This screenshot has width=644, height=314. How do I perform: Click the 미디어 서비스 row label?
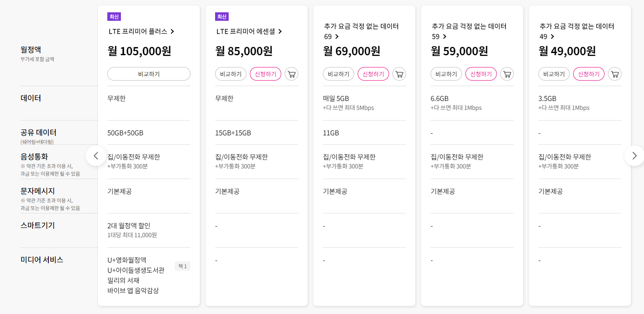[42, 260]
